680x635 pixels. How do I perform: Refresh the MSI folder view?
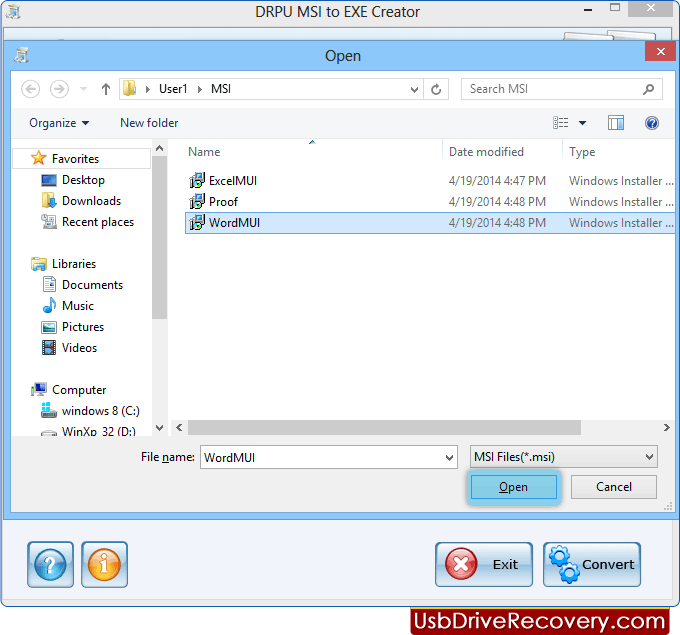[436, 89]
